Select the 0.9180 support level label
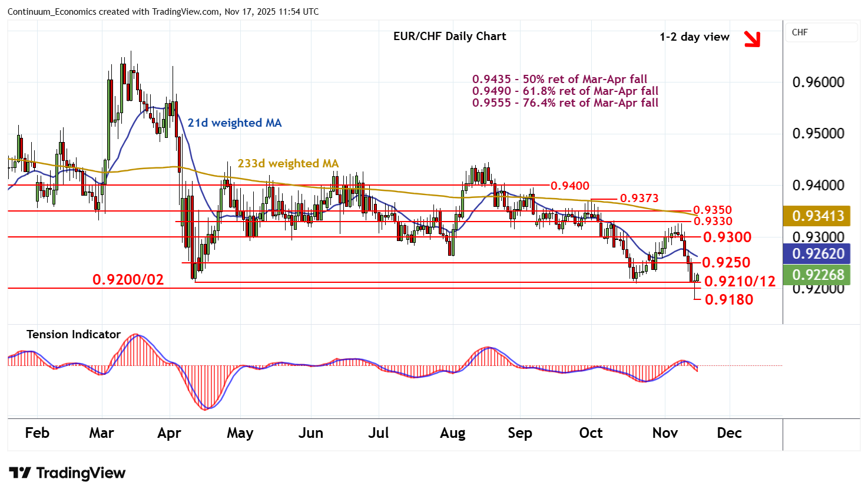Image resolution: width=868 pixels, height=495 pixels. click(728, 300)
